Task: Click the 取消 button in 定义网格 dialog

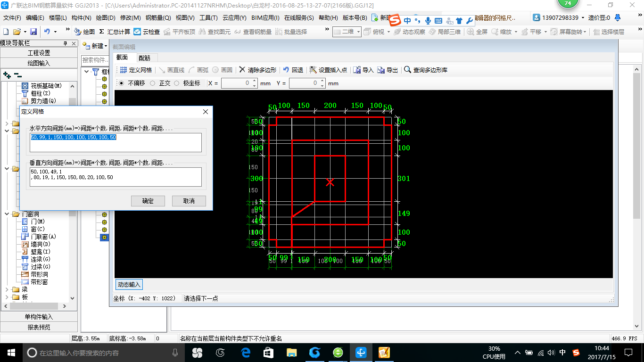Action: pyautogui.click(x=189, y=201)
